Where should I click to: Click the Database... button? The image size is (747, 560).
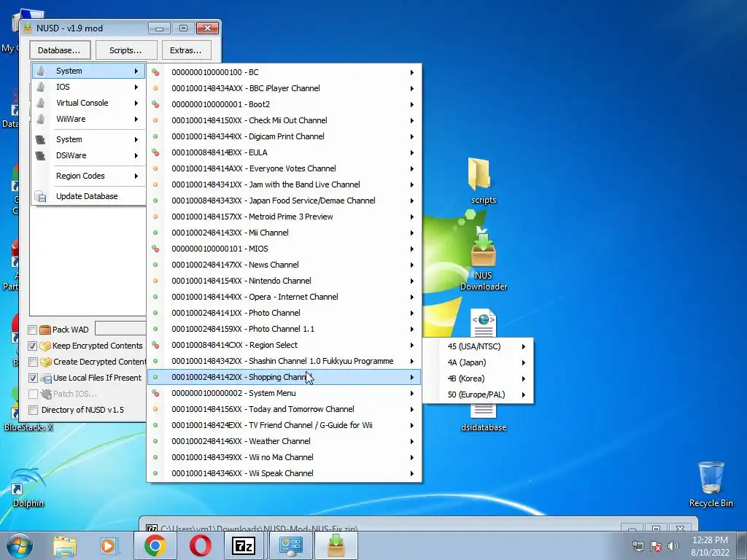pyautogui.click(x=60, y=50)
